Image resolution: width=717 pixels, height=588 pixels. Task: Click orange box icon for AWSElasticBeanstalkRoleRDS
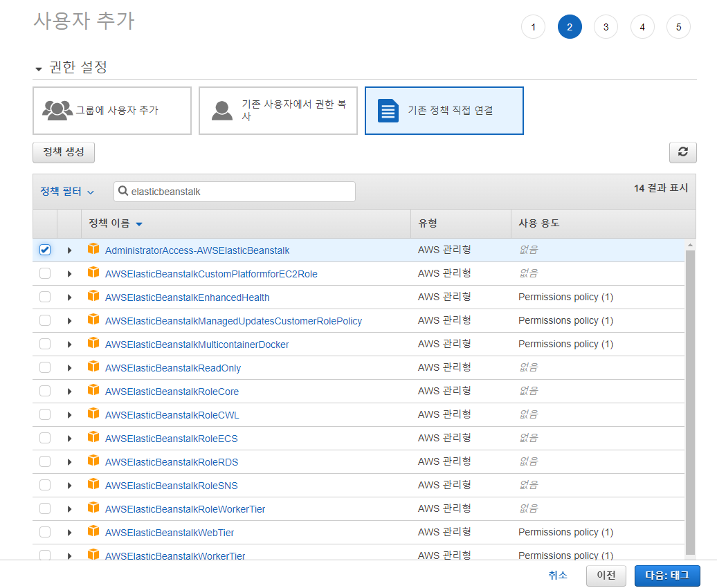93,461
